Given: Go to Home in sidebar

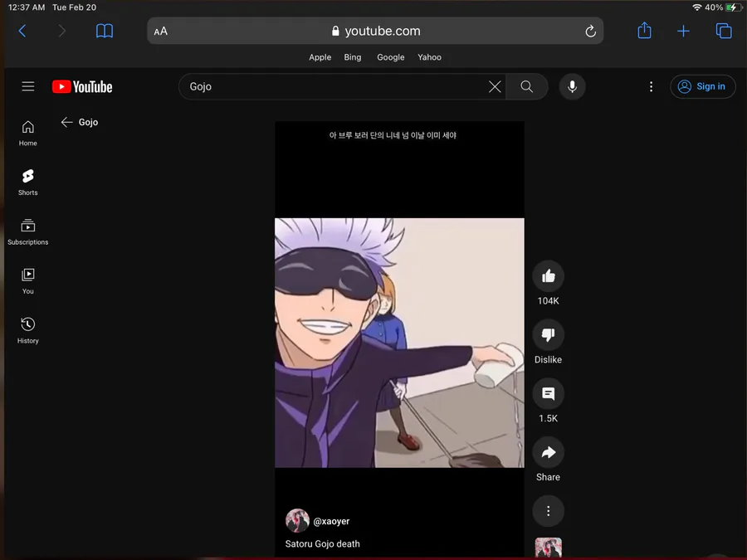Looking at the screenshot, I should (27, 134).
